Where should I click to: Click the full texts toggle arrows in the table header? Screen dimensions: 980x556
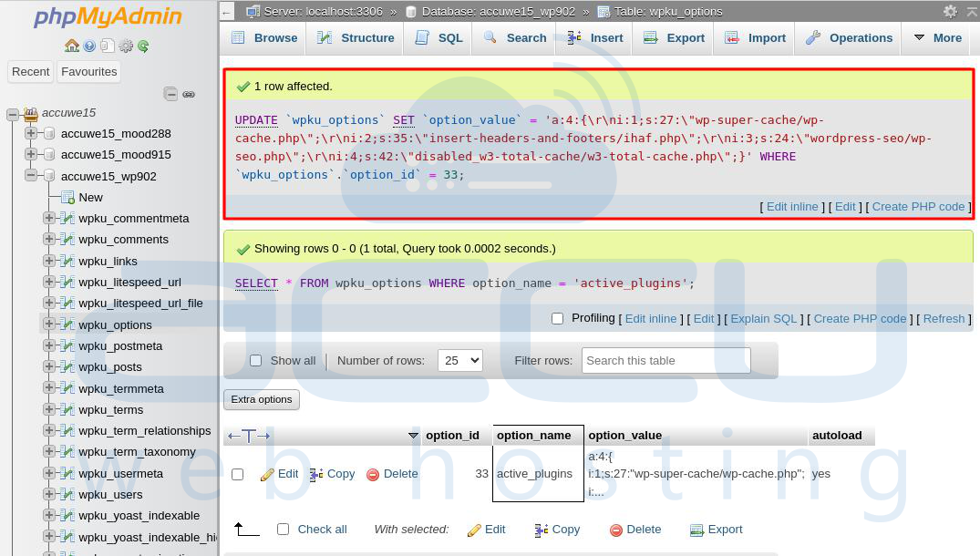click(x=249, y=436)
